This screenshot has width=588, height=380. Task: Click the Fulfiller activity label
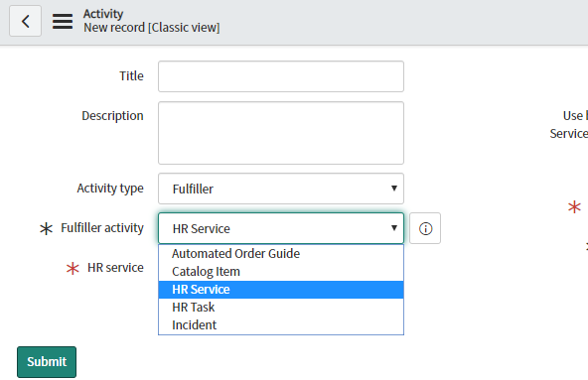click(x=102, y=228)
